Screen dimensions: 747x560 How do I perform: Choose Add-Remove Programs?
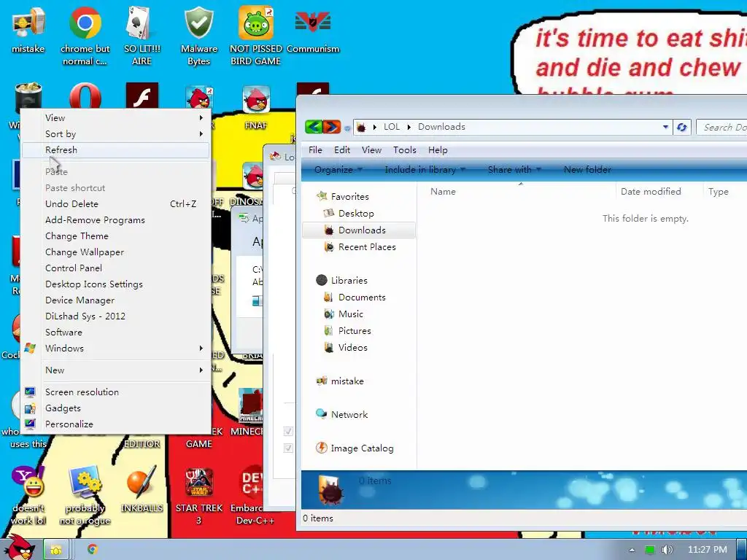pyautogui.click(x=116, y=220)
